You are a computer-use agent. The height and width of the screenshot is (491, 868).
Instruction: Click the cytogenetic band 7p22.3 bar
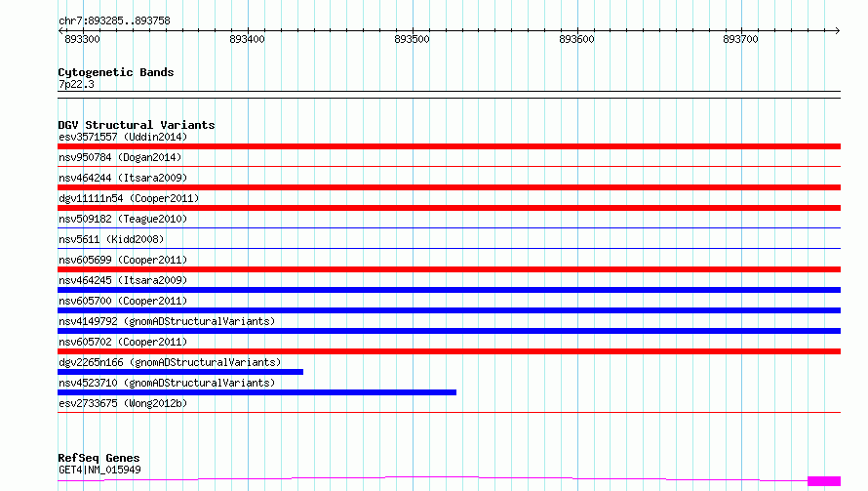(x=449, y=95)
